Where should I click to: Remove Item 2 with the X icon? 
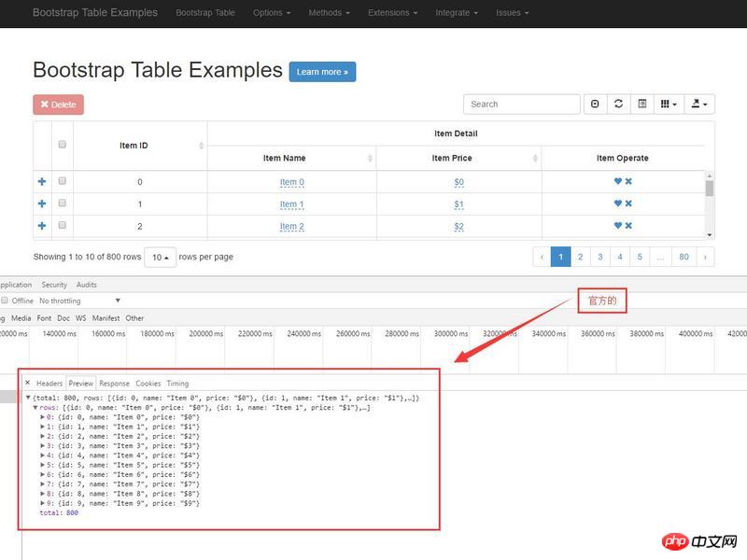pos(628,225)
